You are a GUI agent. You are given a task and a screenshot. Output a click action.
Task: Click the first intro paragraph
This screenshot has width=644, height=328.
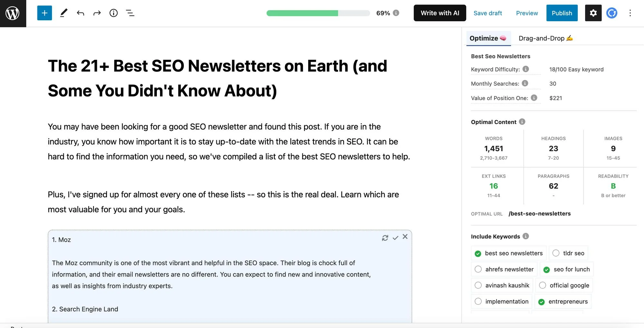(x=229, y=142)
